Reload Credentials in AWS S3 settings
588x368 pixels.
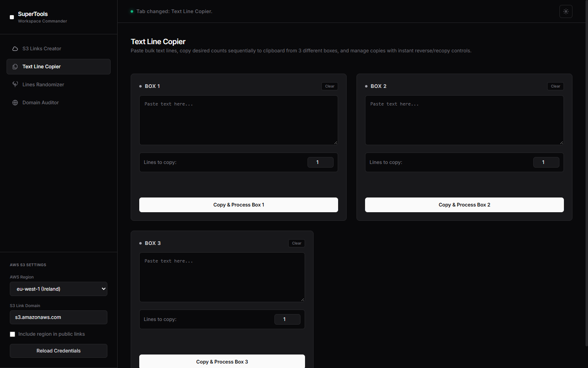click(x=58, y=351)
